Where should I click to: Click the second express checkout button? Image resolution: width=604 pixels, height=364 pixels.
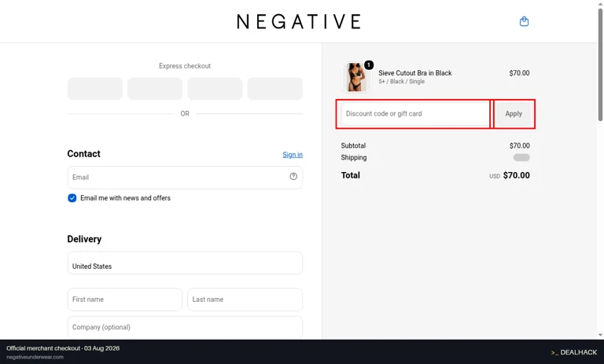click(x=155, y=89)
